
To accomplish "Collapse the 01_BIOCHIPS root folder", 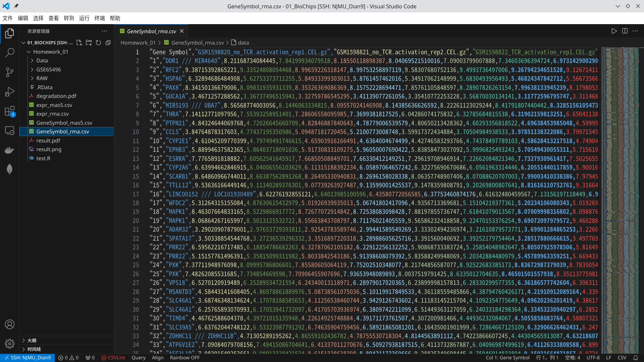I will pyautogui.click(x=23, y=43).
